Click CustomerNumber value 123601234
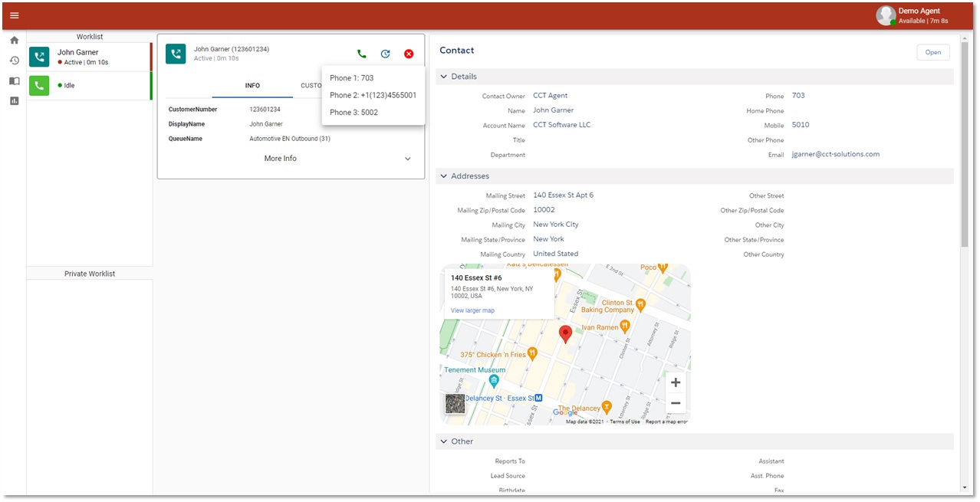 pyautogui.click(x=265, y=110)
